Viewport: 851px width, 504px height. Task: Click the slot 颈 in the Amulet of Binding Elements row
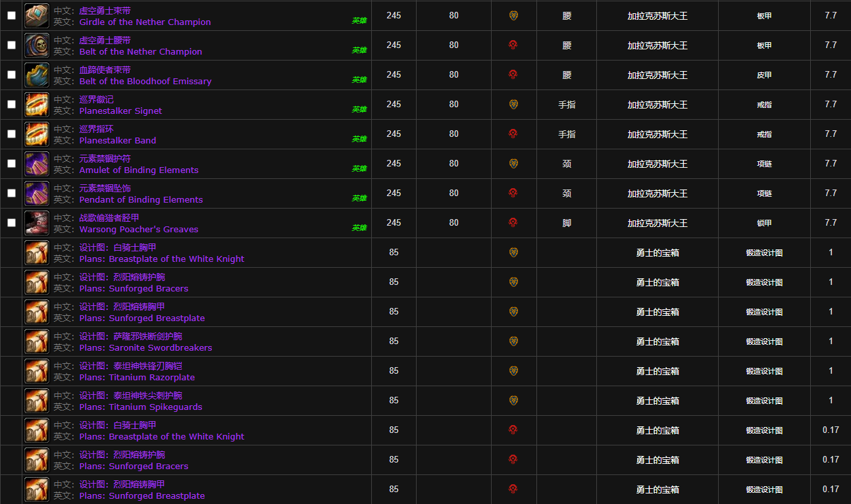click(x=567, y=164)
